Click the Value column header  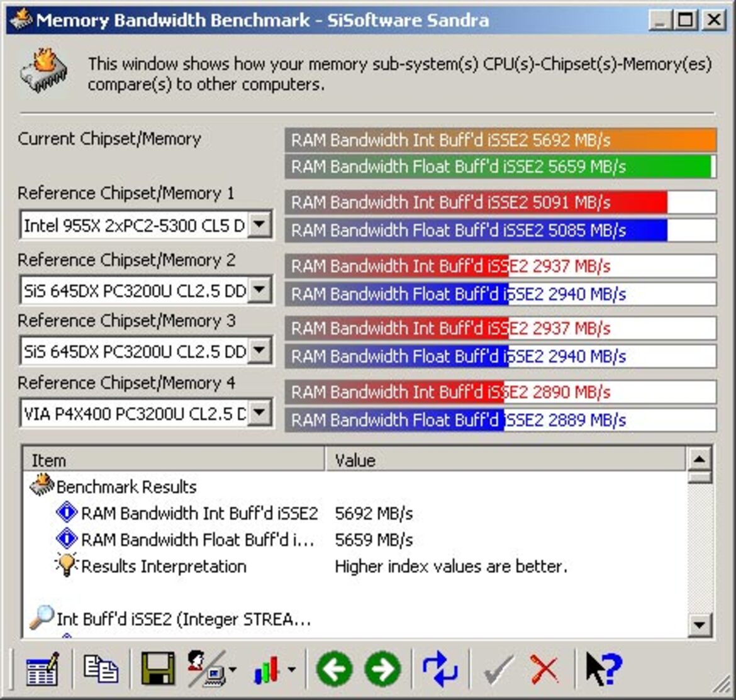[506, 460]
